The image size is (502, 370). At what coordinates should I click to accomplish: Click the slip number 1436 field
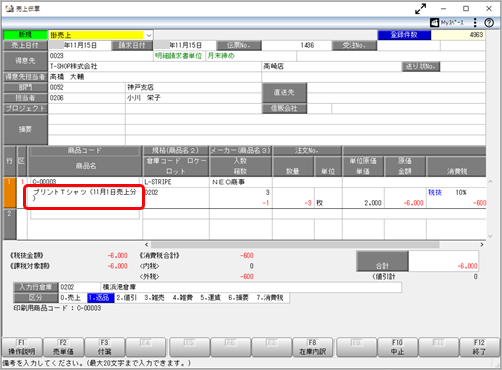coord(296,45)
